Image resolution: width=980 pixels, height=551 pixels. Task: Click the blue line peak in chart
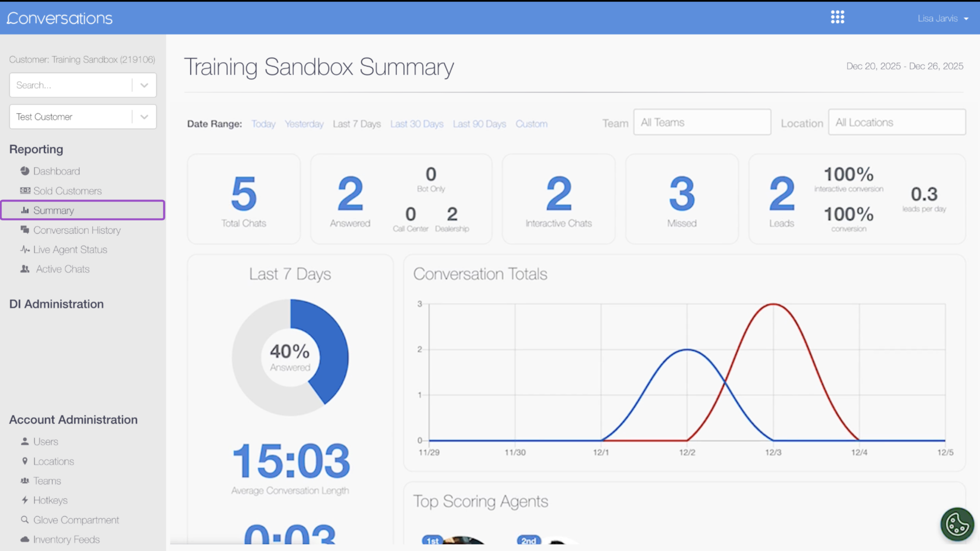[687, 350]
